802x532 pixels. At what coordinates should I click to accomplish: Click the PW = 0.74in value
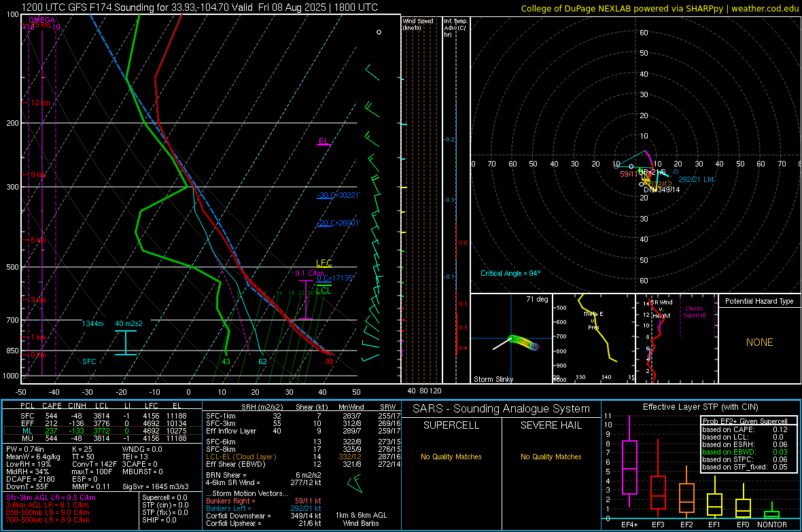(25, 449)
